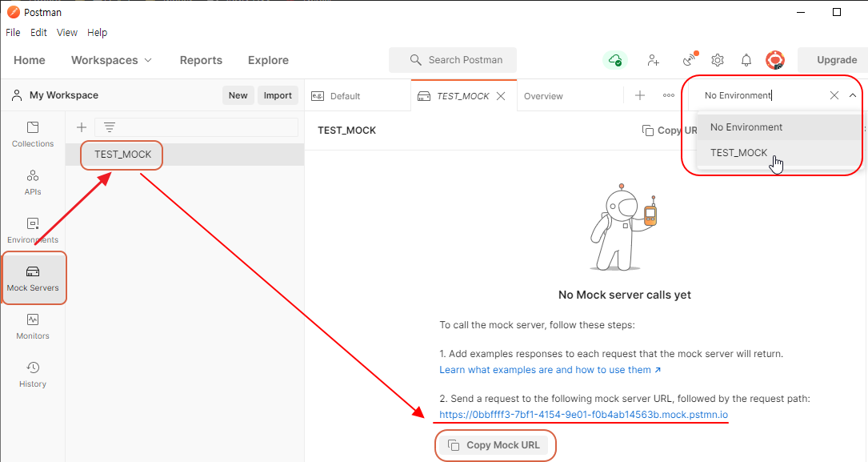Viewport: 868px width, 462px height.
Task: Open the examples learning link
Action: (x=550, y=369)
